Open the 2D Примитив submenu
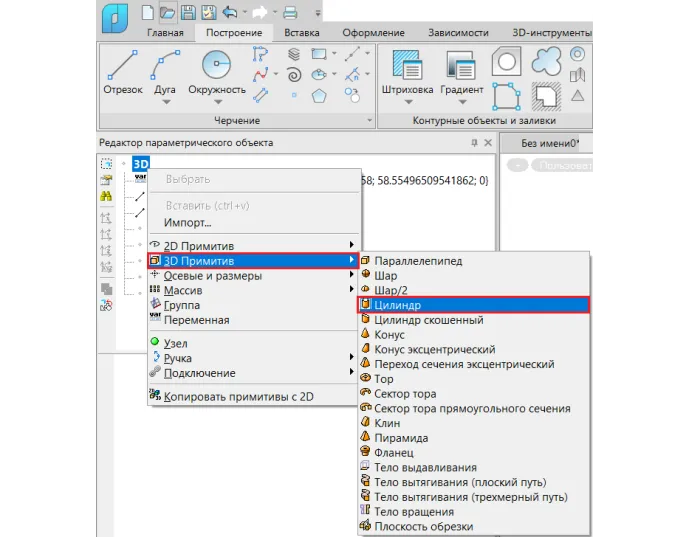 coord(253,246)
